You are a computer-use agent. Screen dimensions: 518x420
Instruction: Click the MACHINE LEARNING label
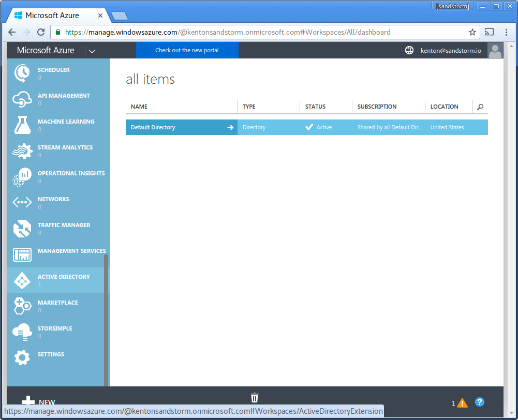coord(66,122)
